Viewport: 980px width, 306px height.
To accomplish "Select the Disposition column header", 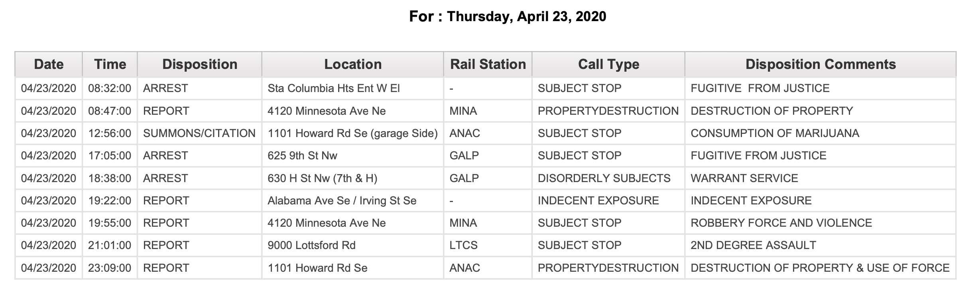I will [x=200, y=64].
